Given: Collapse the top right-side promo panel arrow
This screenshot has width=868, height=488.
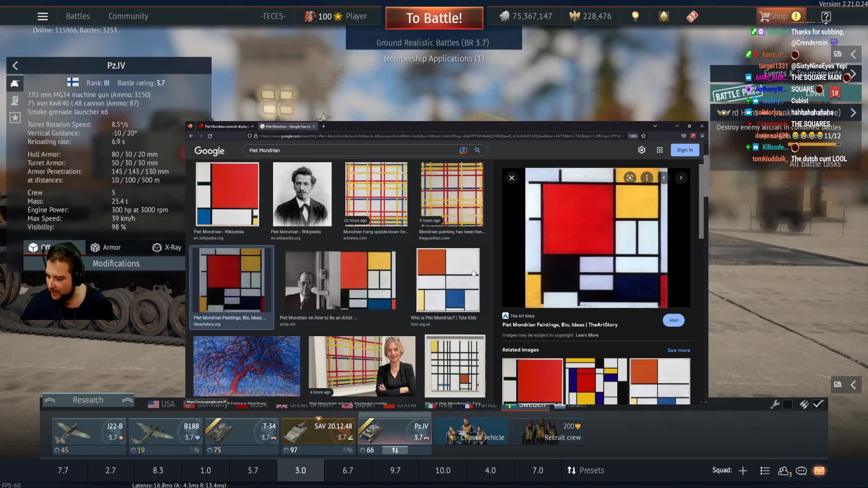Looking at the screenshot, I should coord(853,54).
